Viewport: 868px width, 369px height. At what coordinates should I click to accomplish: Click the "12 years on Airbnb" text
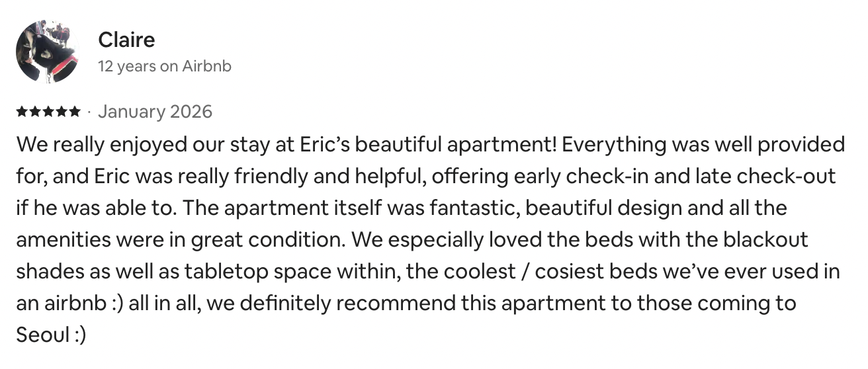pyautogui.click(x=165, y=66)
